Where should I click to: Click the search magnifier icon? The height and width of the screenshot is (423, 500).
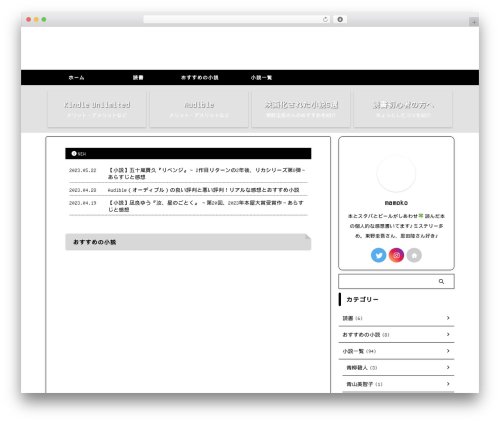pyautogui.click(x=441, y=282)
